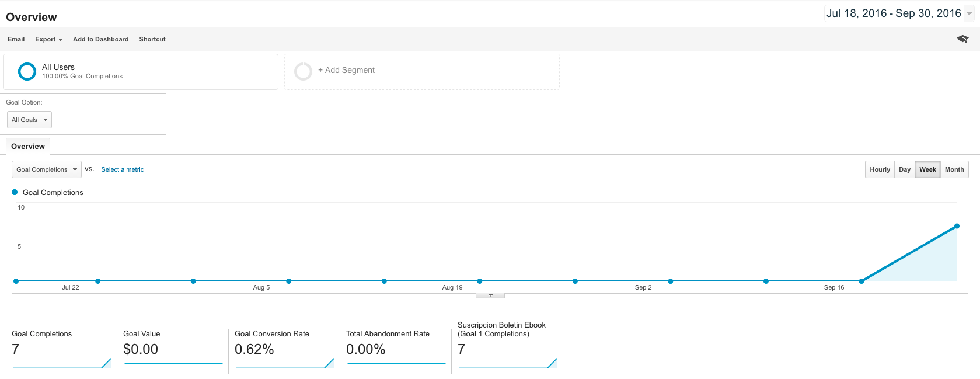Click the Aug 19 axis label
Image resolution: width=980 pixels, height=379 pixels.
[452, 287]
